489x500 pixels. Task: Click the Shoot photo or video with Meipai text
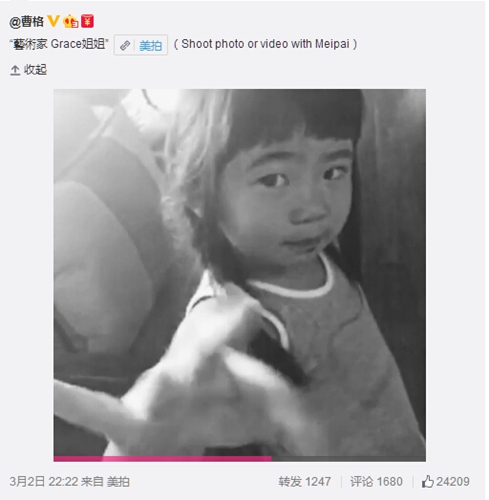point(265,44)
